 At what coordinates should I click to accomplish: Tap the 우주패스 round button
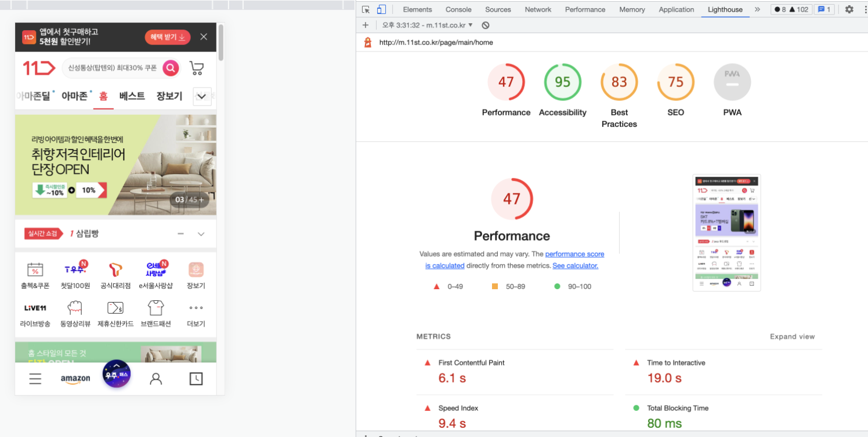coord(116,374)
